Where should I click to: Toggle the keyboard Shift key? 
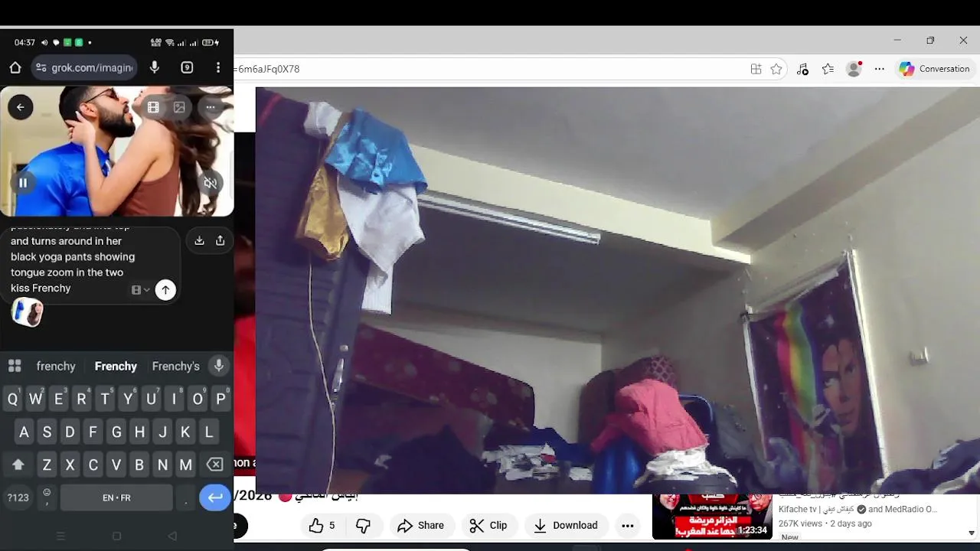(18, 465)
